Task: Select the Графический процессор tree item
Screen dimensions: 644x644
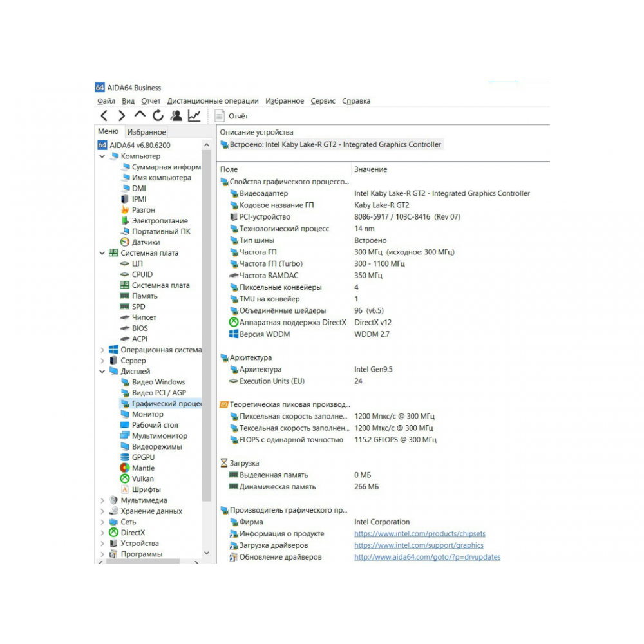Action: (160, 404)
